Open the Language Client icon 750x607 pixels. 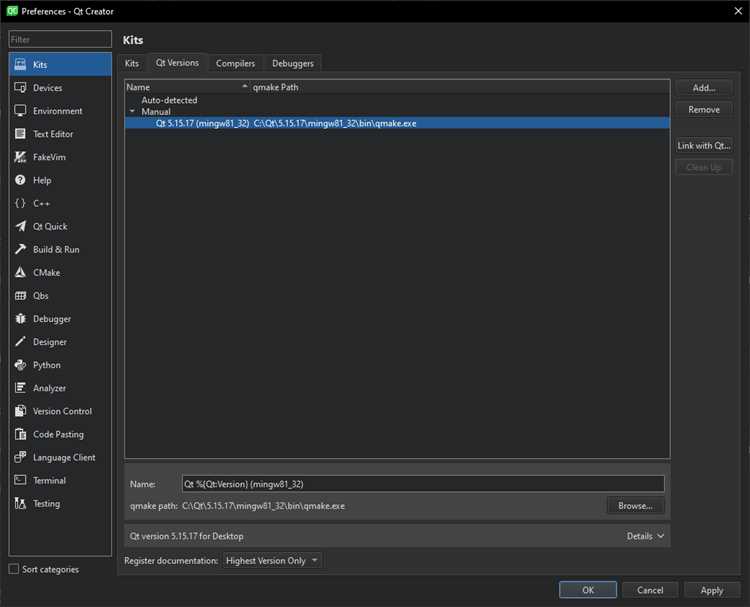[x=20, y=457]
